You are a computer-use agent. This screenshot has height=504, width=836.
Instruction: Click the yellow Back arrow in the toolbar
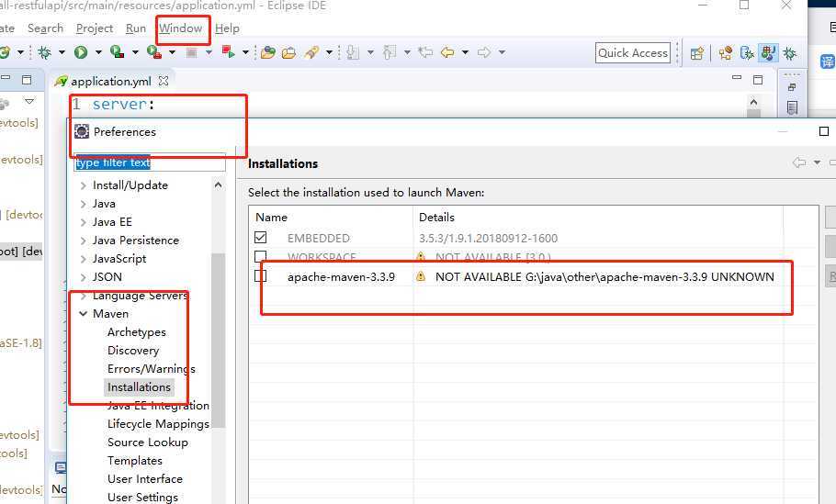447,52
